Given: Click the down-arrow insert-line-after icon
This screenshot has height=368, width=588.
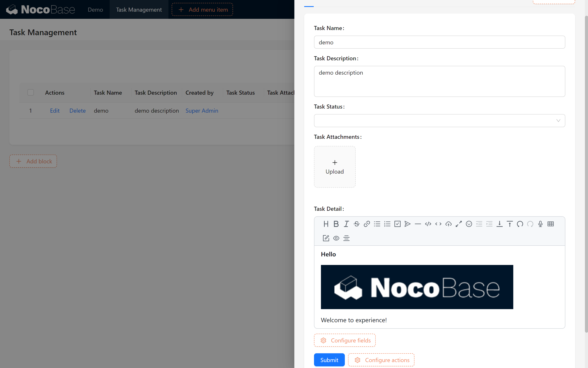Looking at the screenshot, I should coord(499,224).
